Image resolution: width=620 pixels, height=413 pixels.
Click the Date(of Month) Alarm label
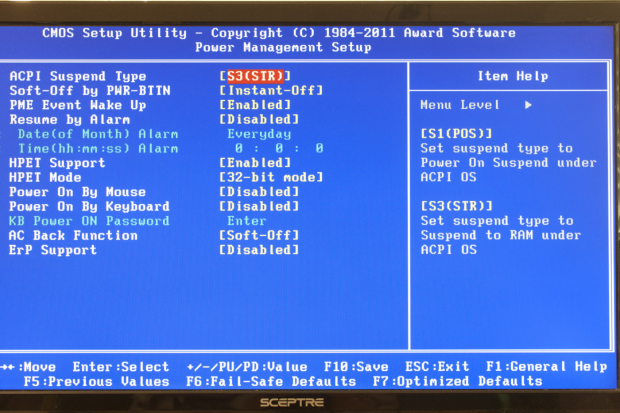coord(98,134)
